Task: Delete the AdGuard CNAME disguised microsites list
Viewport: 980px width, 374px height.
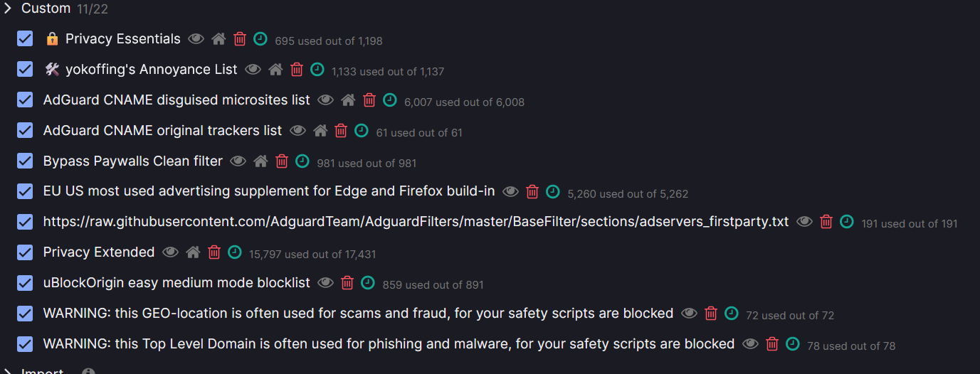Action: click(369, 100)
